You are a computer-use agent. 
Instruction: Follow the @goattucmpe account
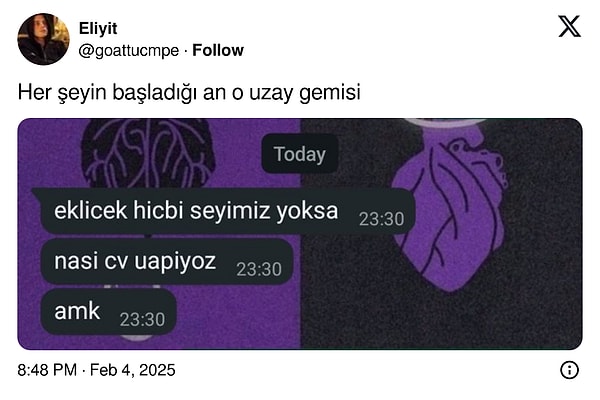click(x=218, y=50)
